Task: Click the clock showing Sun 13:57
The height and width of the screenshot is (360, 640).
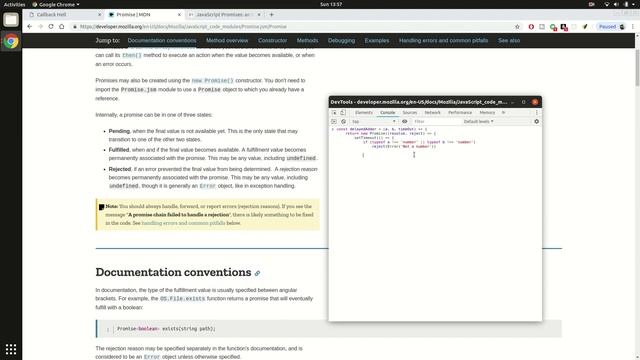Action: (x=331, y=4)
